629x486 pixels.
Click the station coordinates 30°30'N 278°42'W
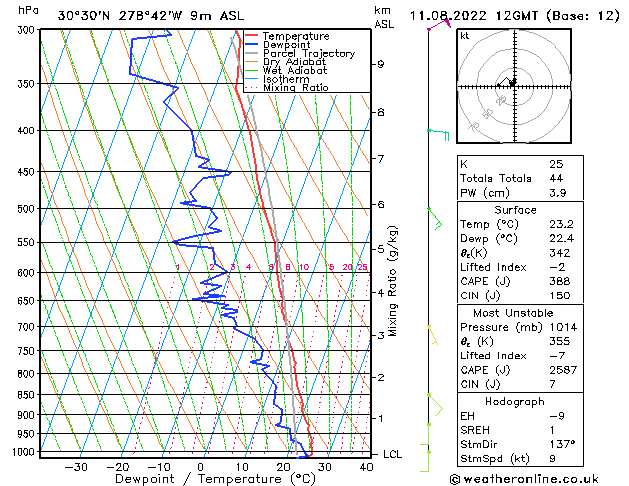click(120, 16)
